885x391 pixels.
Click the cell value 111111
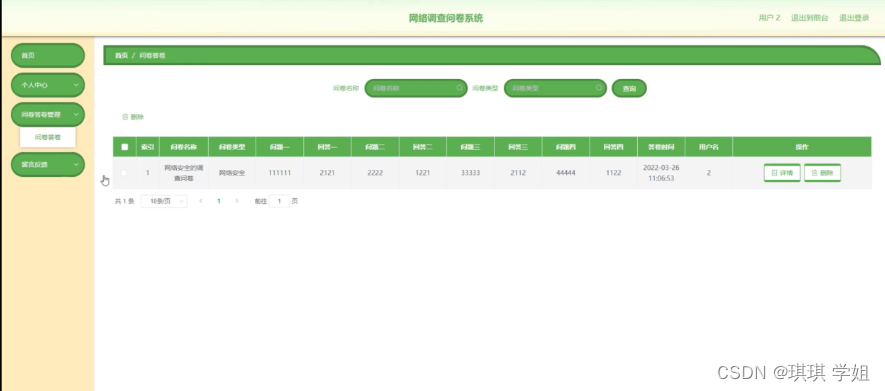[279, 173]
